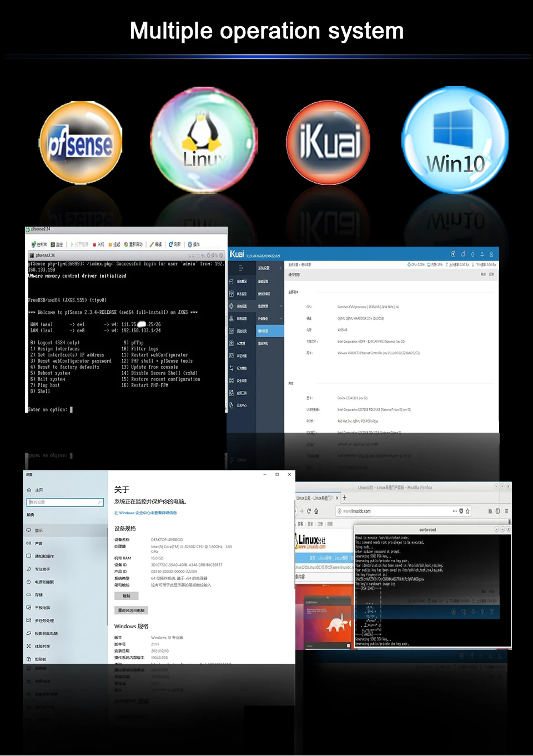Open 认证计费 in the iKuai sidebar

tap(242, 356)
